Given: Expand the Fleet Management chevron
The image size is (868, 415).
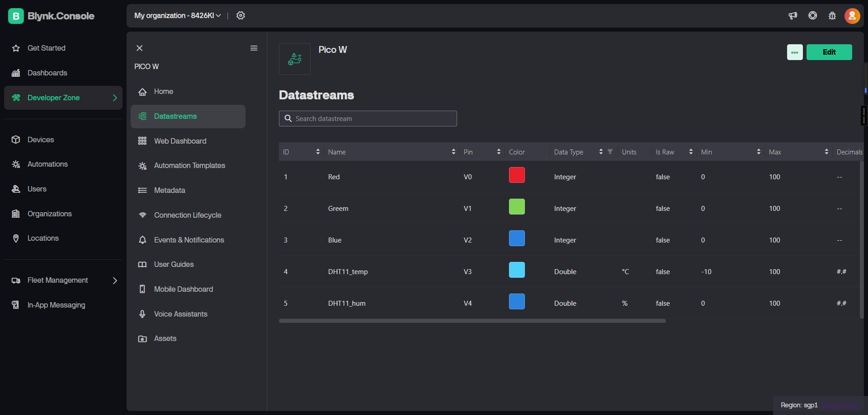Looking at the screenshot, I should 115,280.
